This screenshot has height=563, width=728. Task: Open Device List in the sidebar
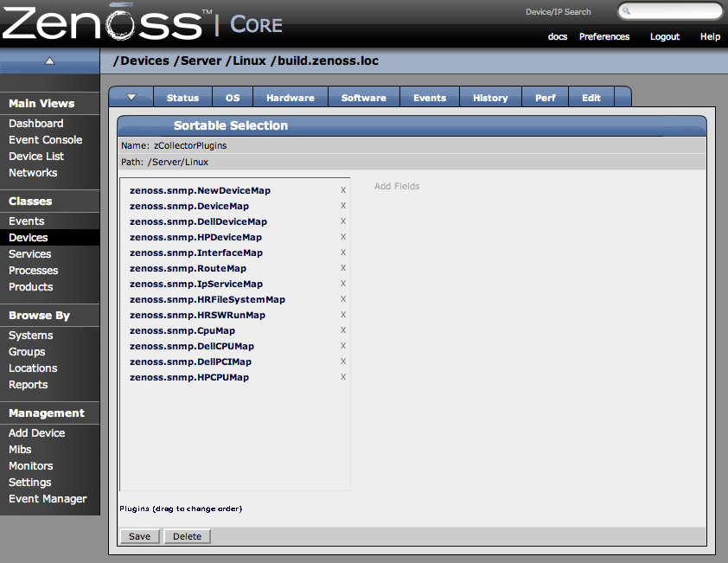click(36, 157)
